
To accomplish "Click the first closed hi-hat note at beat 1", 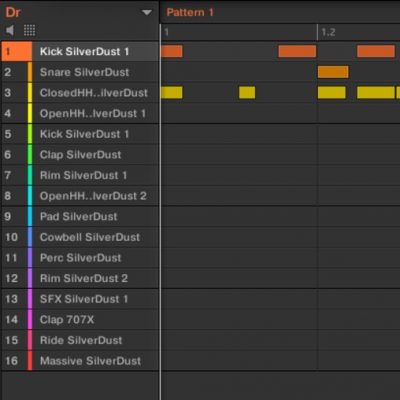I will point(172,93).
